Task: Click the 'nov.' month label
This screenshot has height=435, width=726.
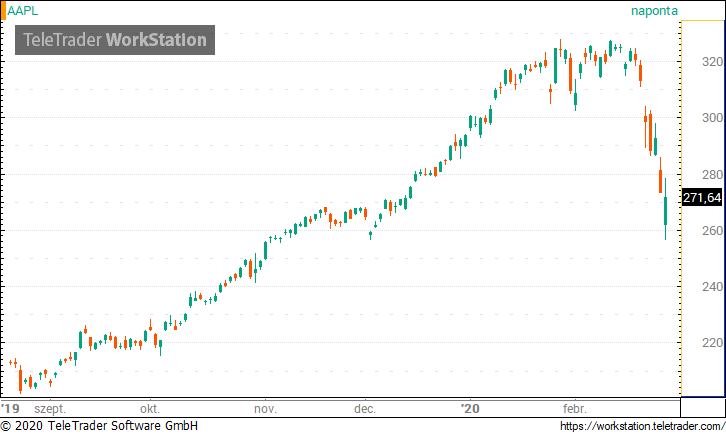Action: pyautogui.click(x=265, y=409)
